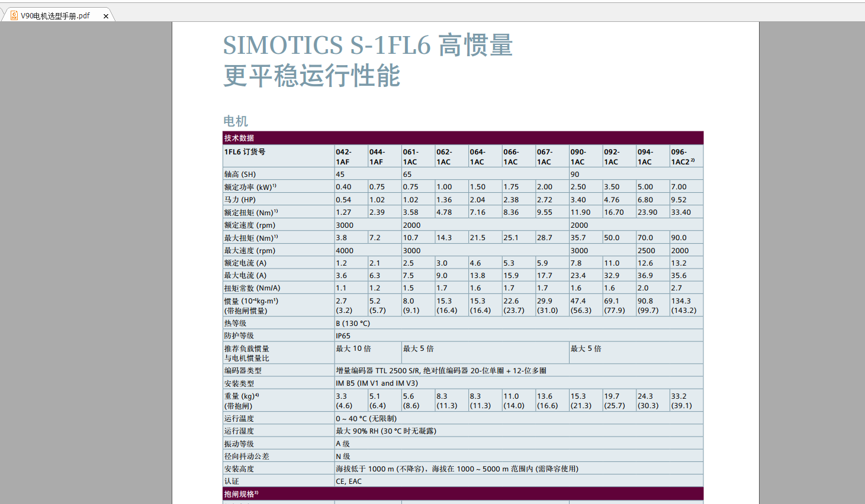The image size is (865, 504).
Task: Click the 技术数据 table header bar
Action: (x=462, y=138)
